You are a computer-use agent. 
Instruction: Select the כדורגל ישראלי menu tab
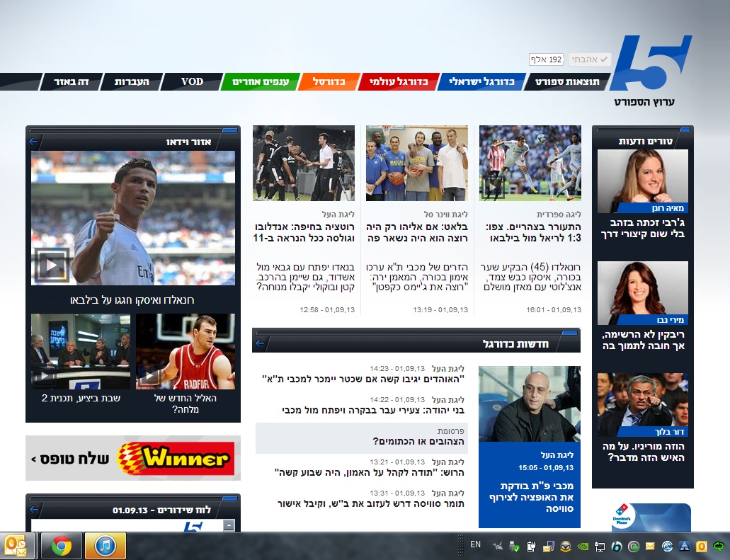481,82
